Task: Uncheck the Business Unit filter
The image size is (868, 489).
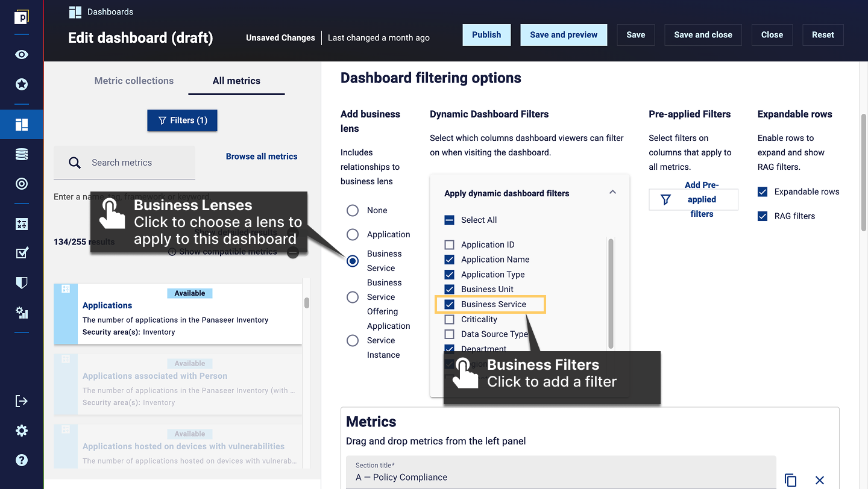Action: coord(449,289)
